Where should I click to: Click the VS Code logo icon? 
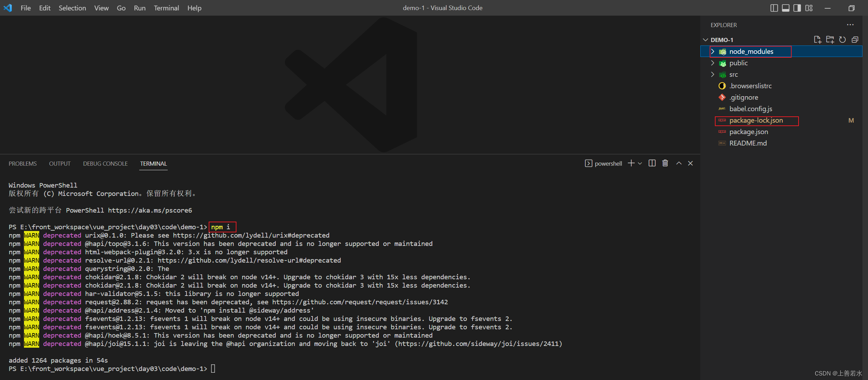pyautogui.click(x=8, y=8)
